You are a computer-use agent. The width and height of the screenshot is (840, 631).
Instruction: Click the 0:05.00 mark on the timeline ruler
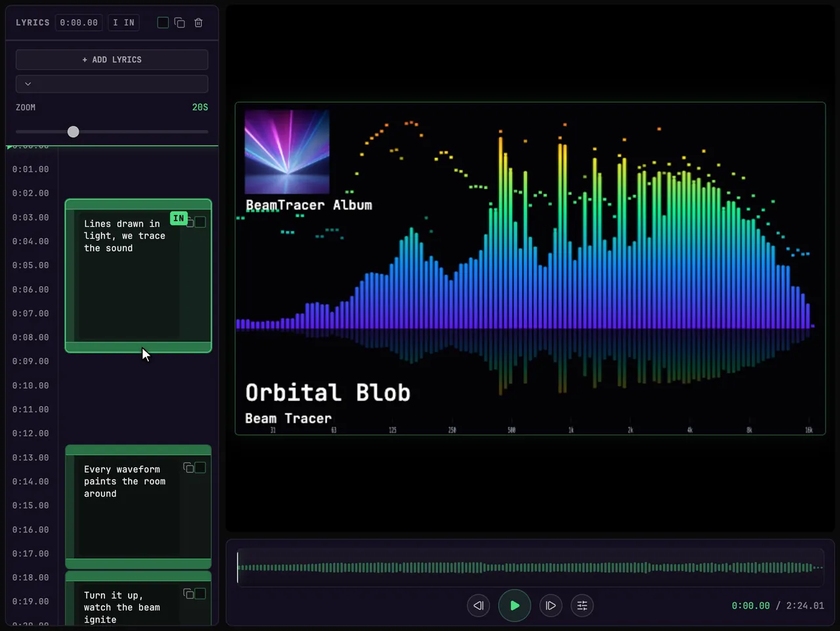click(x=31, y=265)
